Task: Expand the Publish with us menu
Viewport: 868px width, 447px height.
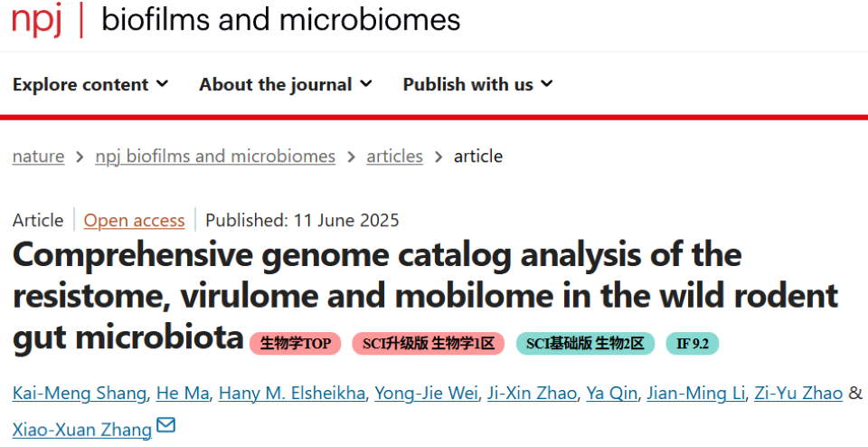Action: (477, 84)
